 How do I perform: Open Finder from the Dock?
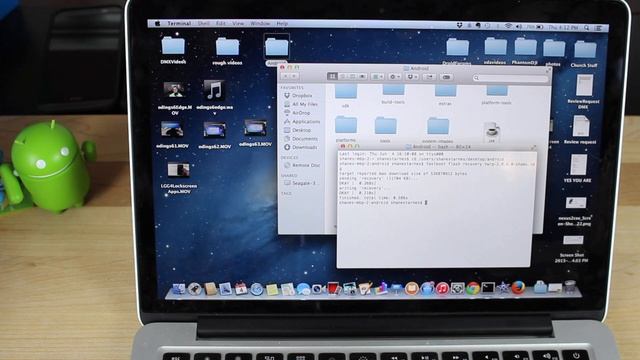click(x=179, y=289)
